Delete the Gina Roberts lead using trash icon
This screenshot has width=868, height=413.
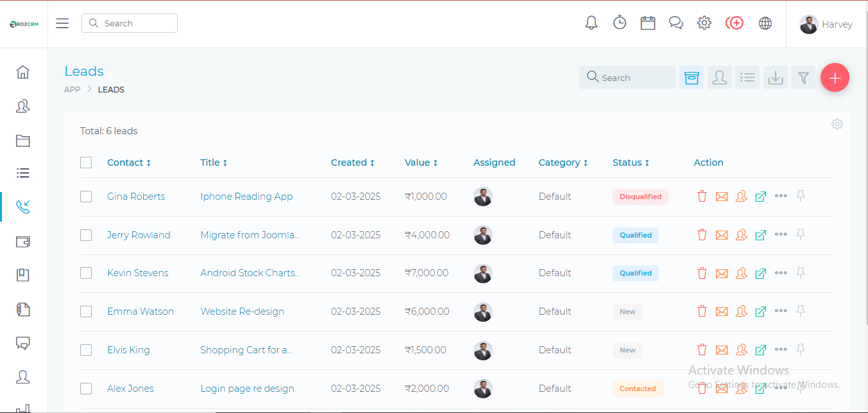pos(702,197)
